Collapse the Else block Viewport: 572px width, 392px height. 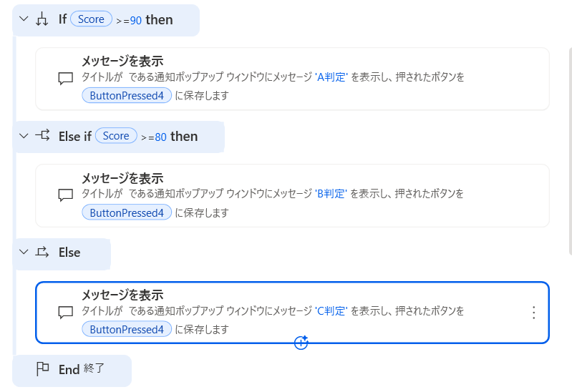coord(24,253)
